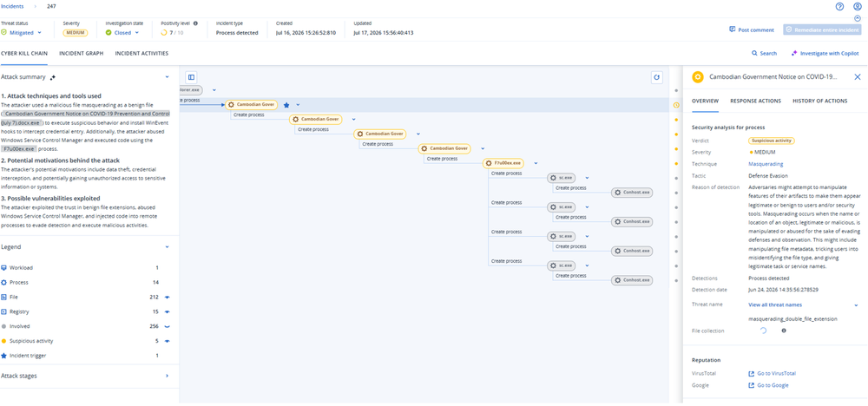Click the grey Involved legend dot
Screen dimensions: 868x406
[3, 326]
